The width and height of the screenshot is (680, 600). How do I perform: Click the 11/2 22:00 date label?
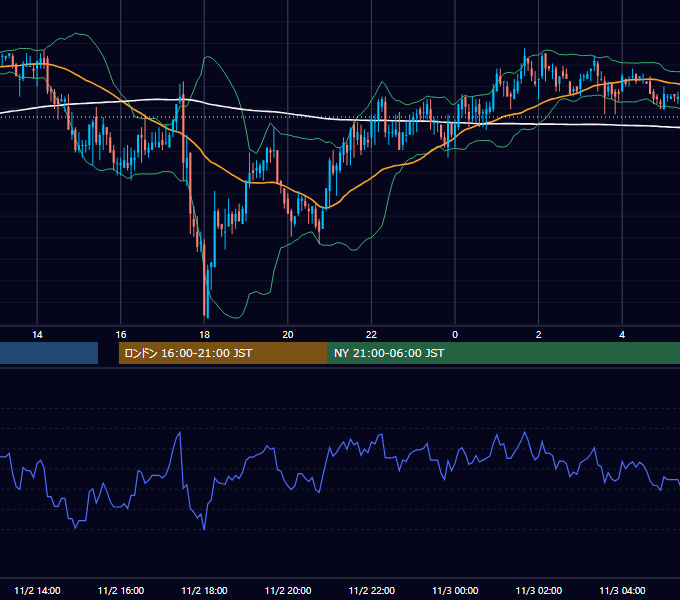372,590
